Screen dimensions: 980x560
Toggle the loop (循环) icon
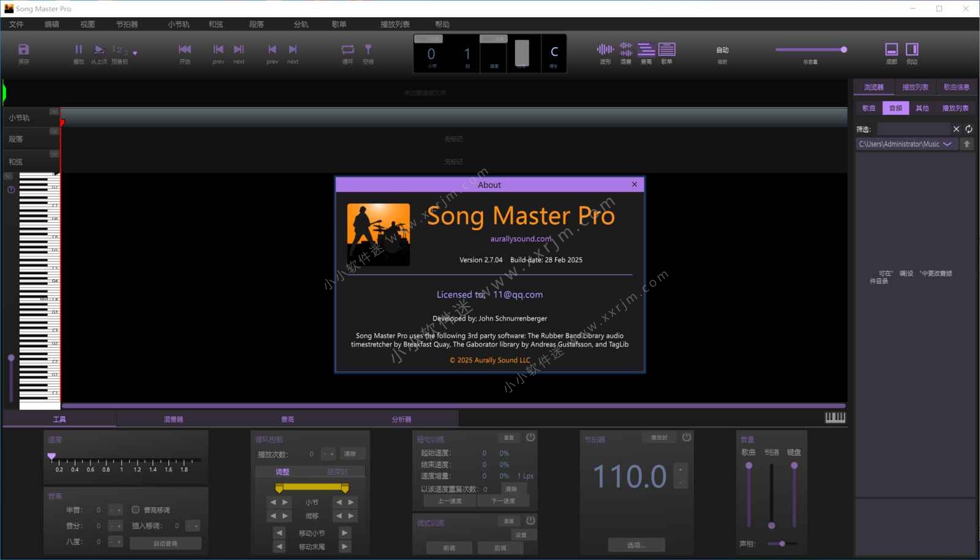pyautogui.click(x=348, y=50)
